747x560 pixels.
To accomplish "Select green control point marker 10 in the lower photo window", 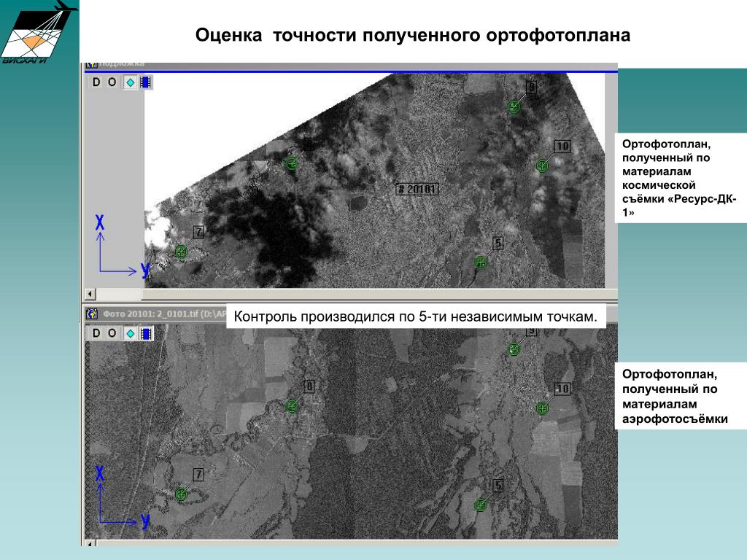I will pos(542,408).
